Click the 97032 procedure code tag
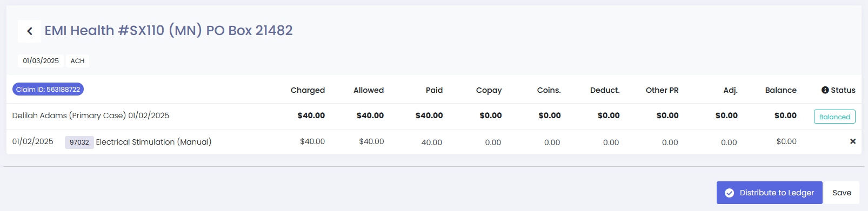 [x=79, y=142]
